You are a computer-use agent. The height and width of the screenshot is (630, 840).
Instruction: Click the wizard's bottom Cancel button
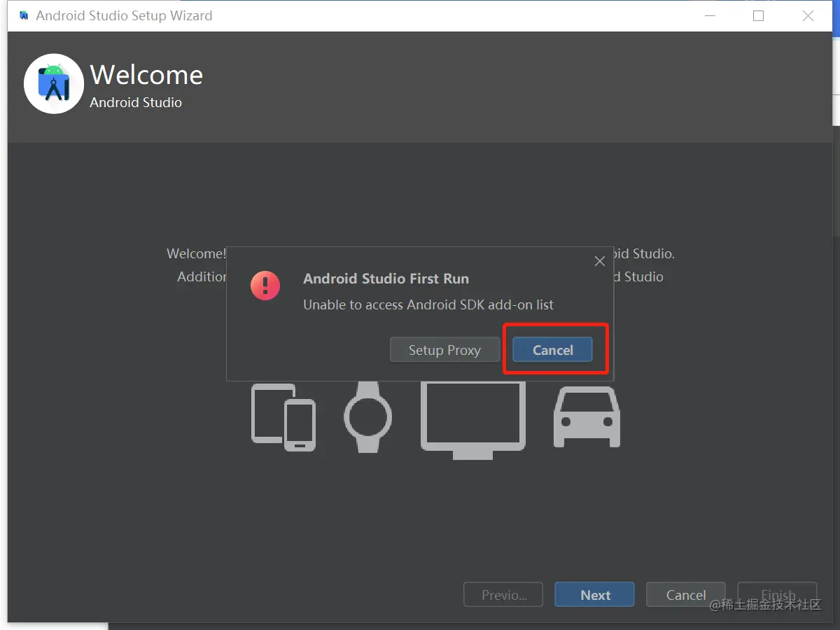click(686, 595)
